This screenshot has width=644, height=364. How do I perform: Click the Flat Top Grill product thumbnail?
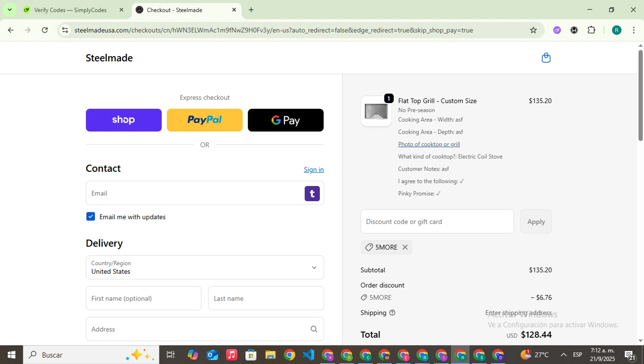pyautogui.click(x=376, y=111)
